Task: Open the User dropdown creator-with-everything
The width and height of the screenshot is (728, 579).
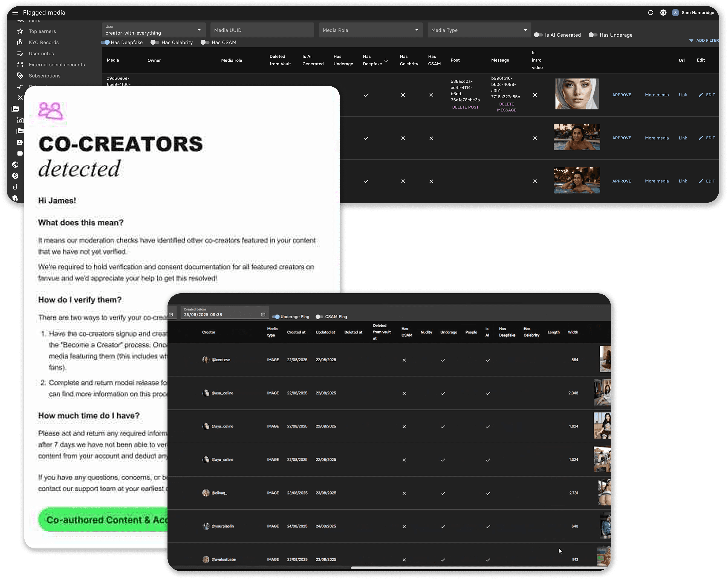Action: point(154,30)
